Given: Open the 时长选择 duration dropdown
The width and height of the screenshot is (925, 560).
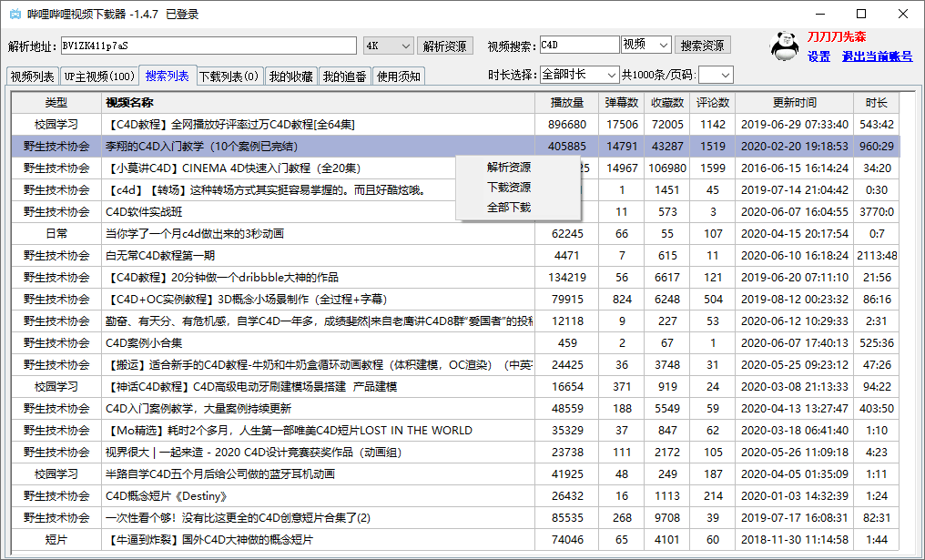Looking at the screenshot, I should coord(578,75).
